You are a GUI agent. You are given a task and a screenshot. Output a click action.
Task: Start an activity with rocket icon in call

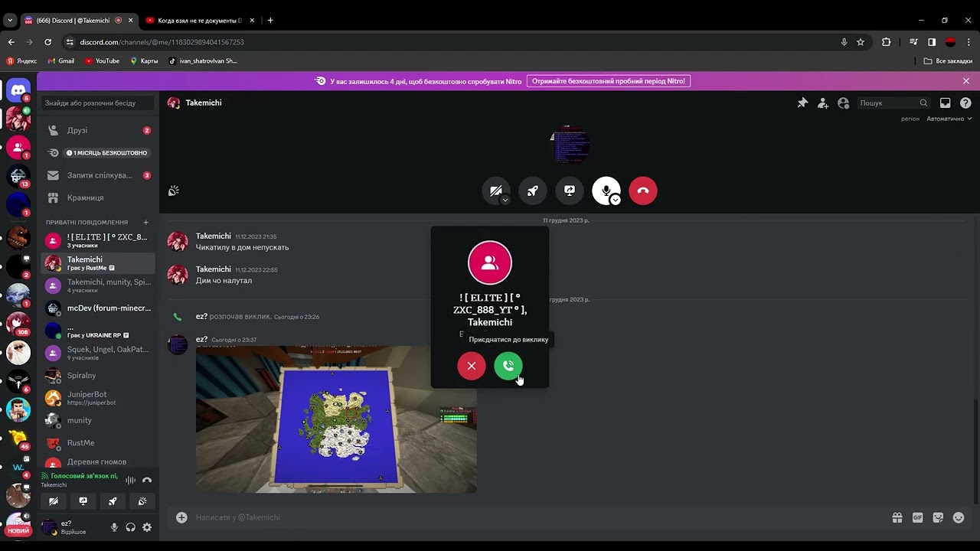(533, 191)
